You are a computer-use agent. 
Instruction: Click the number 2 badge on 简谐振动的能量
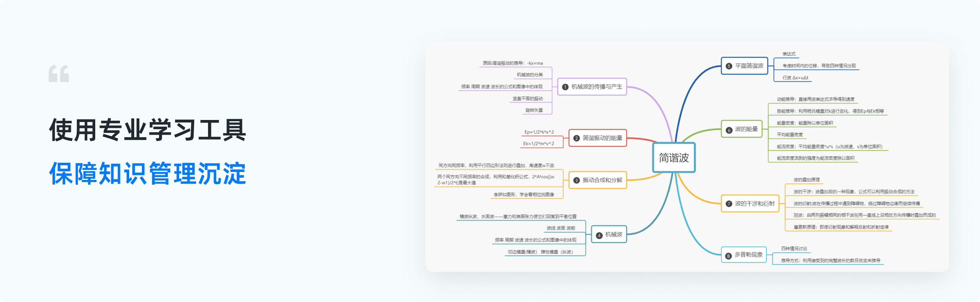pyautogui.click(x=576, y=138)
